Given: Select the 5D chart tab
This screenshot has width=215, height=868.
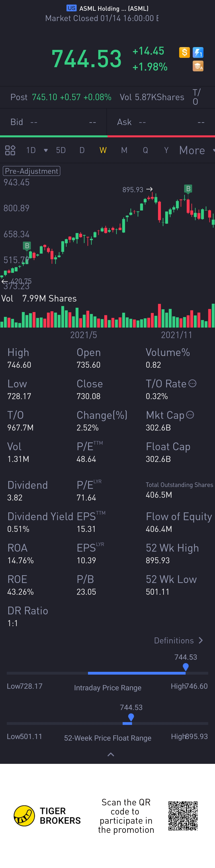Looking at the screenshot, I should [61, 150].
